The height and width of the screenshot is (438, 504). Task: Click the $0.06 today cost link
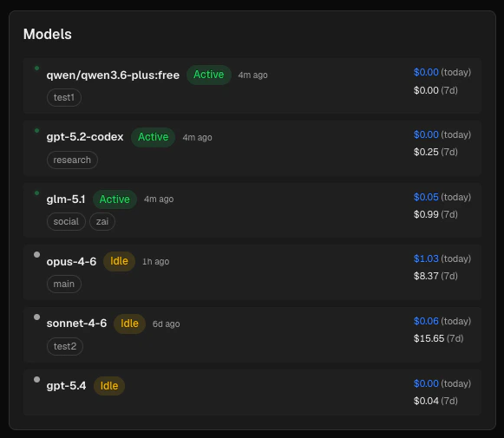pos(426,321)
